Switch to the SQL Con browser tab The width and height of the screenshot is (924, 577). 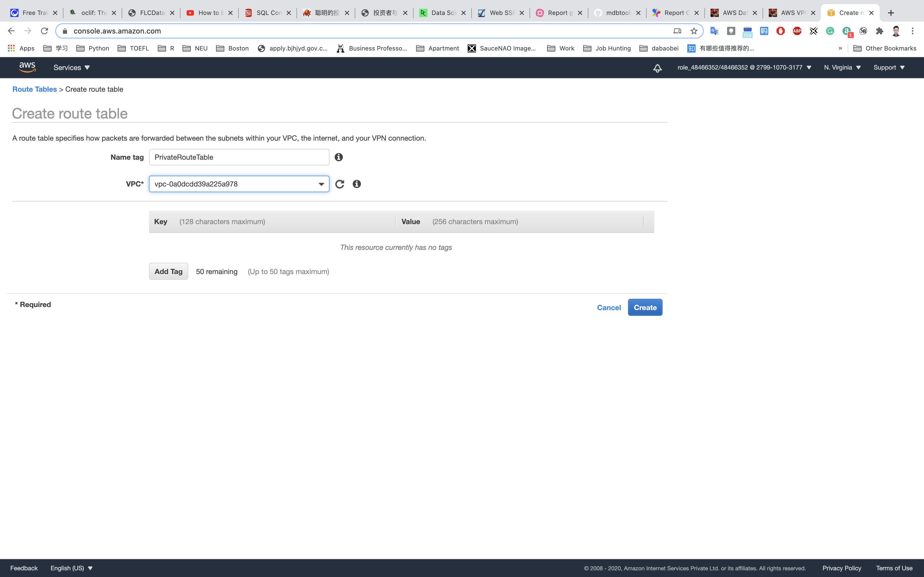coord(267,13)
